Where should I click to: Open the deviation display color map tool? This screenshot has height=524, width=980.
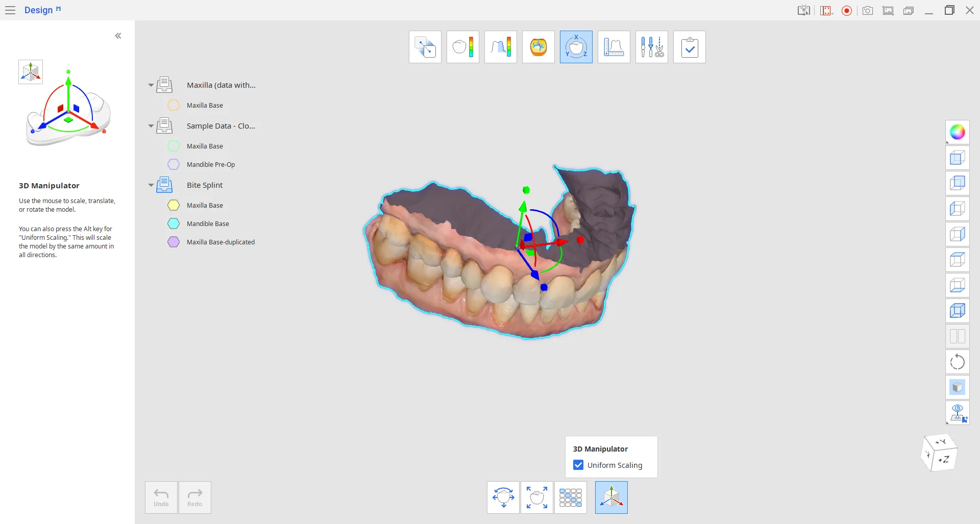pos(462,47)
